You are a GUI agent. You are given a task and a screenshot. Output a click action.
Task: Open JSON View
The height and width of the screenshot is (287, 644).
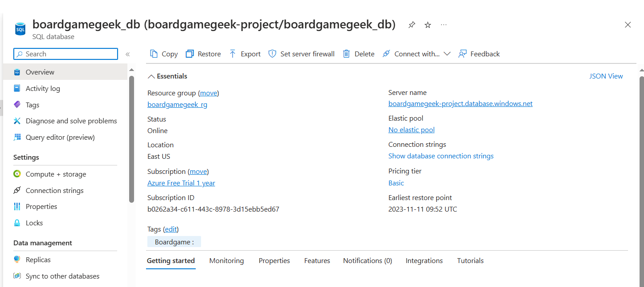point(606,76)
